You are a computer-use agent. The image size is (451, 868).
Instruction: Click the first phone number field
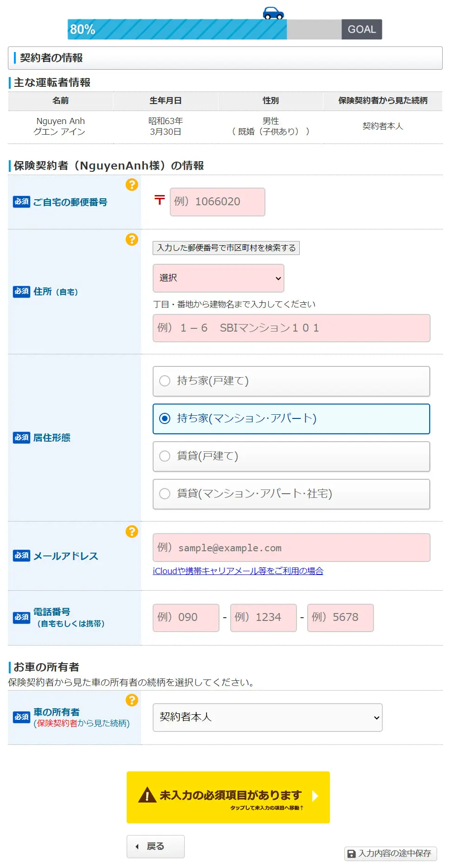pyautogui.click(x=186, y=618)
